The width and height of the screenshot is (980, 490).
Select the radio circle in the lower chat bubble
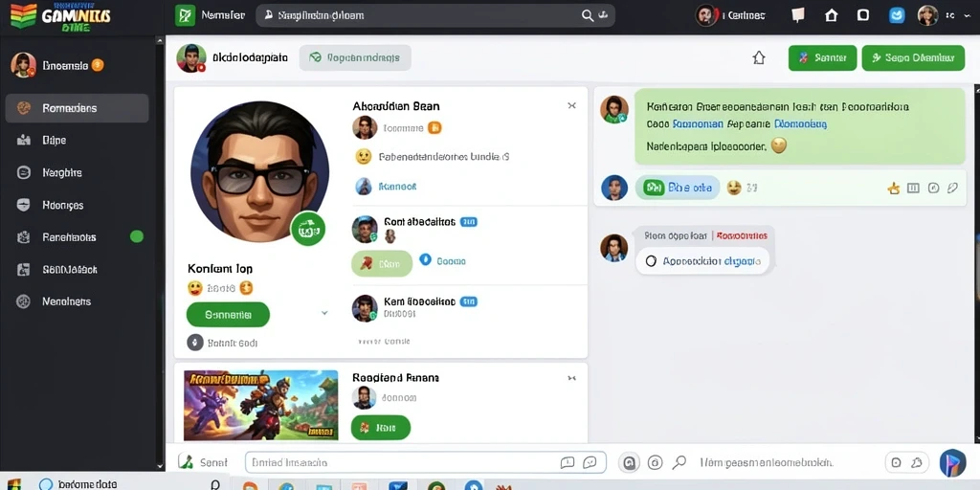(x=651, y=261)
